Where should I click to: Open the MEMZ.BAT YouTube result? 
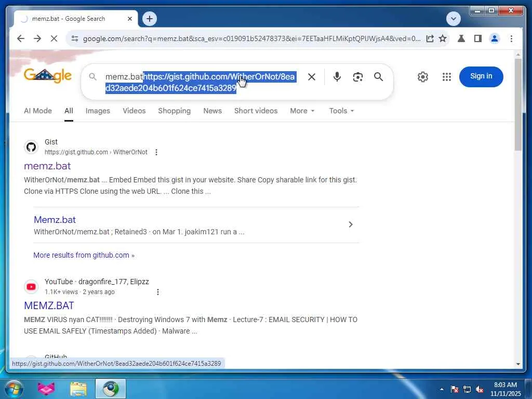(x=49, y=305)
